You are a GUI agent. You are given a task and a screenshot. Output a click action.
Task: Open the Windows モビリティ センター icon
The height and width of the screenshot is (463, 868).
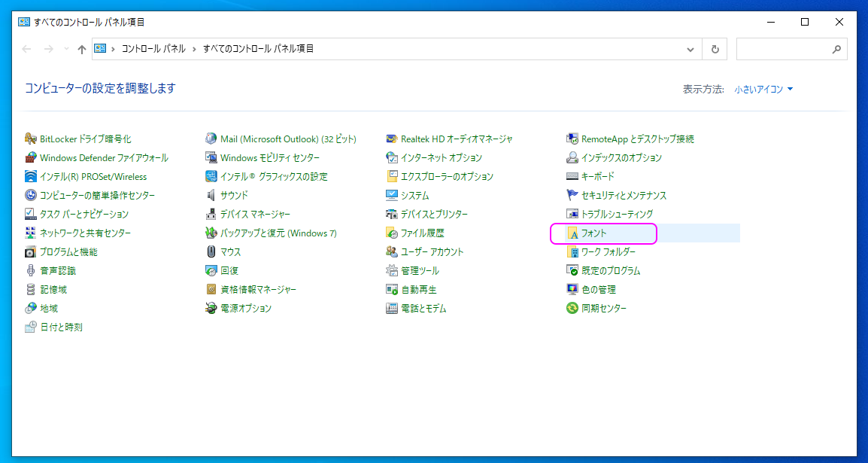coord(211,157)
